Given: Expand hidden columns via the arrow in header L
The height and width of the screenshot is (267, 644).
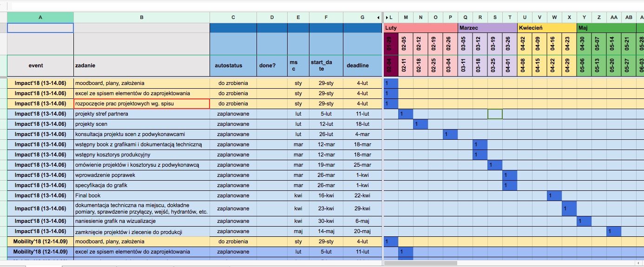Looking at the screenshot, I should (x=387, y=18).
